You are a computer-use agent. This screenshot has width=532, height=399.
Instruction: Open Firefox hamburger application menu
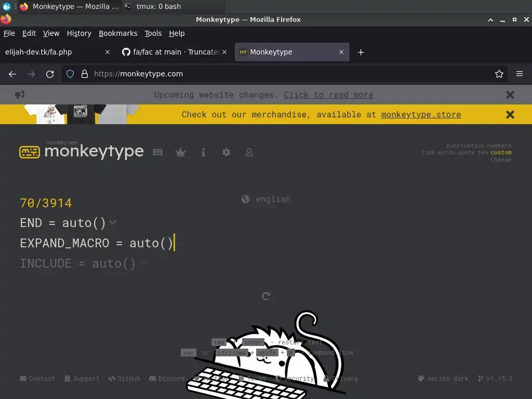tap(520, 74)
